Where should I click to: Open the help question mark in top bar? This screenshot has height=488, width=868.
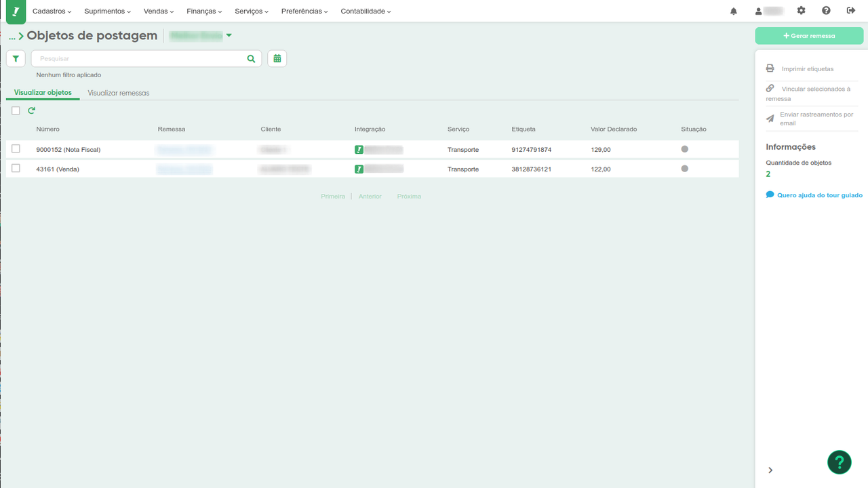(x=826, y=11)
